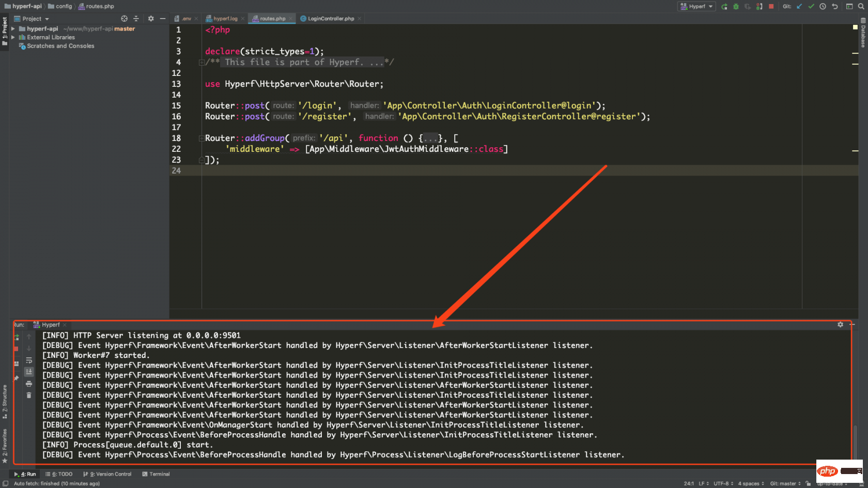868x488 pixels.
Task: Show Git history clock icon
Action: click(823, 6)
